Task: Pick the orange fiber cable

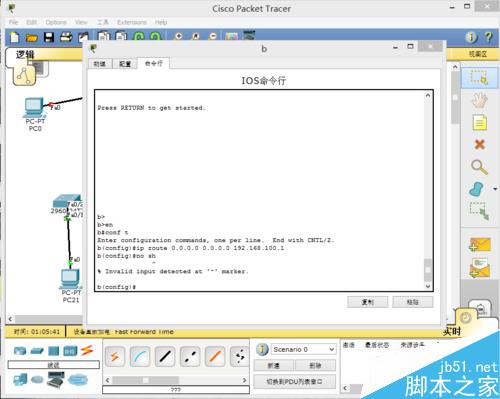Action: (x=215, y=356)
